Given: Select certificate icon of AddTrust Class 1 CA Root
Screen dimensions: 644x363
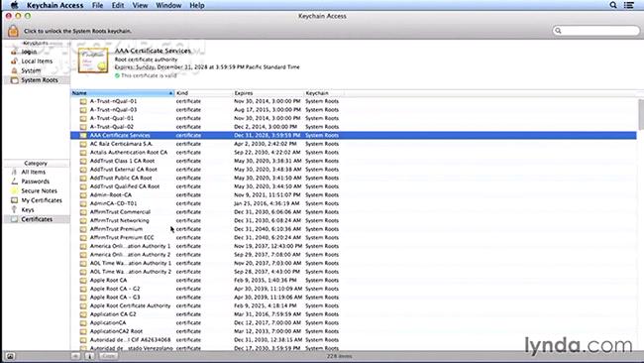Looking at the screenshot, I should [x=83, y=161].
